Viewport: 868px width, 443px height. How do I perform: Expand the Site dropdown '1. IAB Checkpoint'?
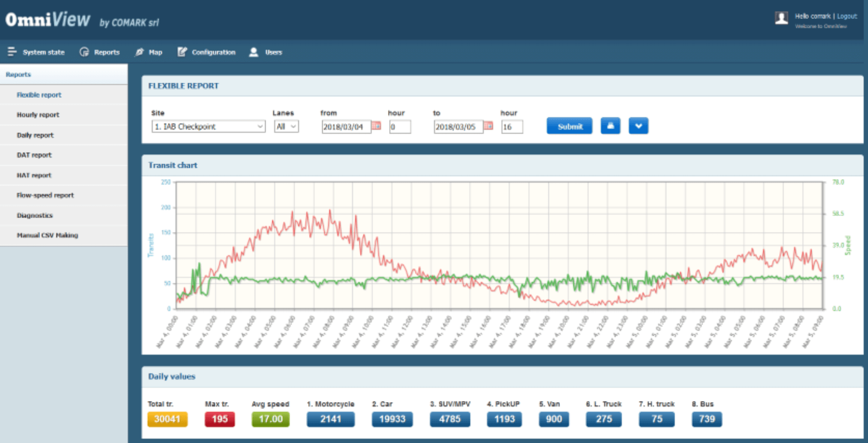[x=208, y=127]
